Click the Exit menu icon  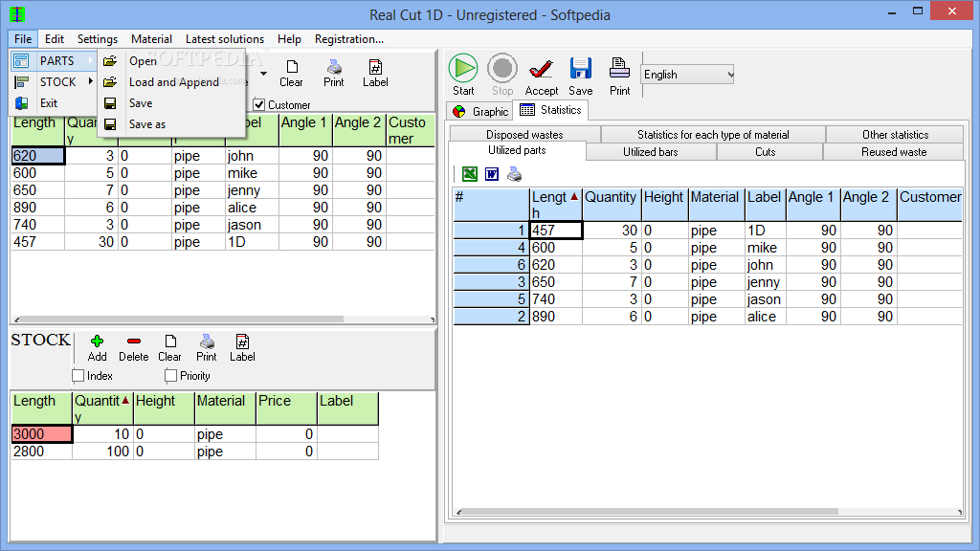coord(21,103)
